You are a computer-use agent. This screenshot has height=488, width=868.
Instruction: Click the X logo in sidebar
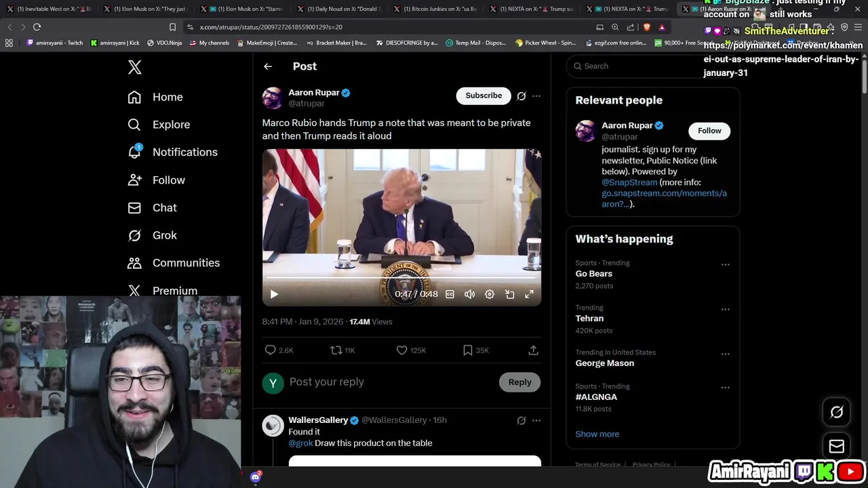pyautogui.click(x=134, y=66)
